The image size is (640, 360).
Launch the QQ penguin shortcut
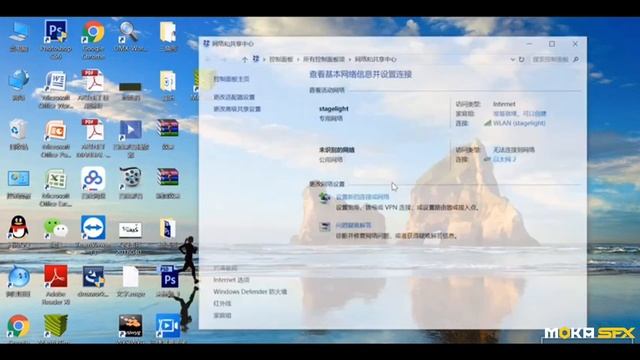[18, 228]
